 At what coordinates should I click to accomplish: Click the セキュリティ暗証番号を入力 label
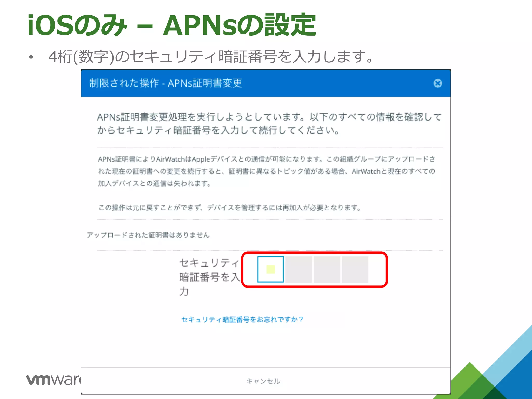(209, 277)
